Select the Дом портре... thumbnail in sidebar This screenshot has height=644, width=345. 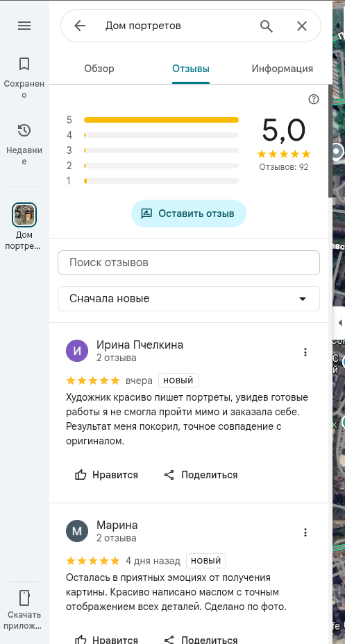pyautogui.click(x=24, y=215)
